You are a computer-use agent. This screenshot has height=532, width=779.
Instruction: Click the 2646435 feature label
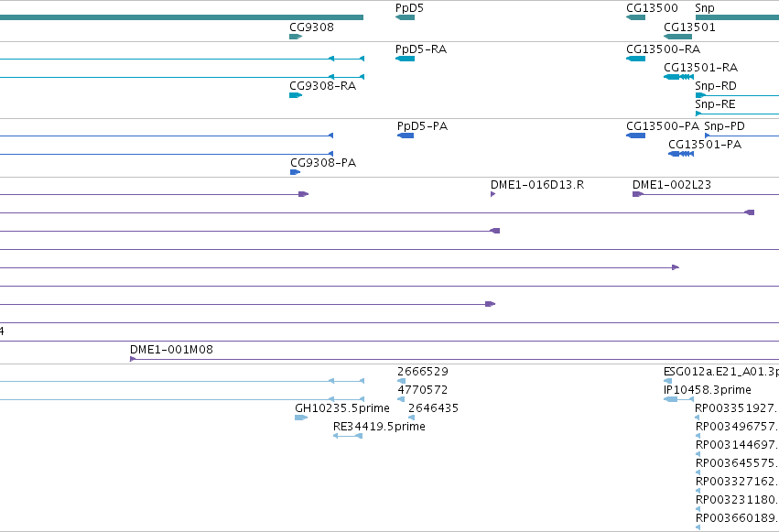point(433,408)
